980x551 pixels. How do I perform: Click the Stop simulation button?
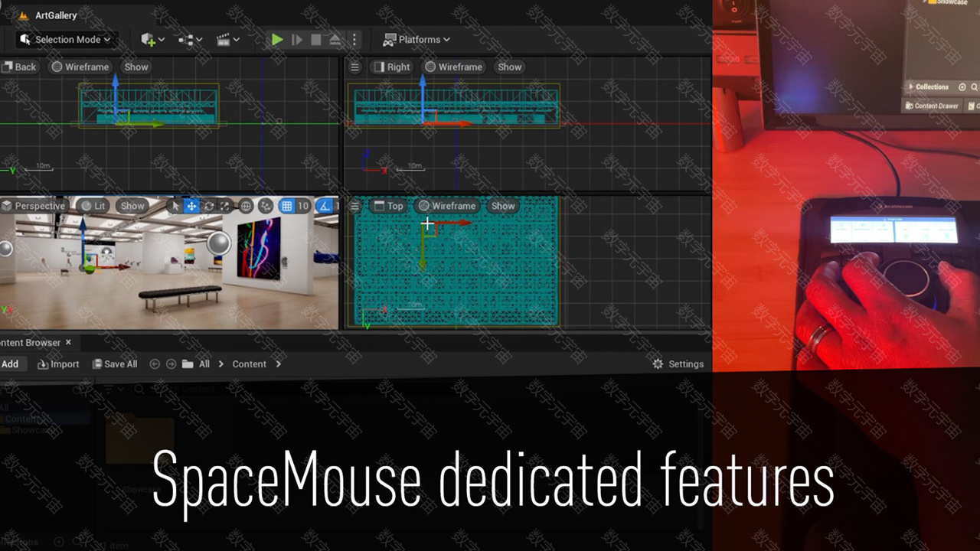click(x=316, y=40)
